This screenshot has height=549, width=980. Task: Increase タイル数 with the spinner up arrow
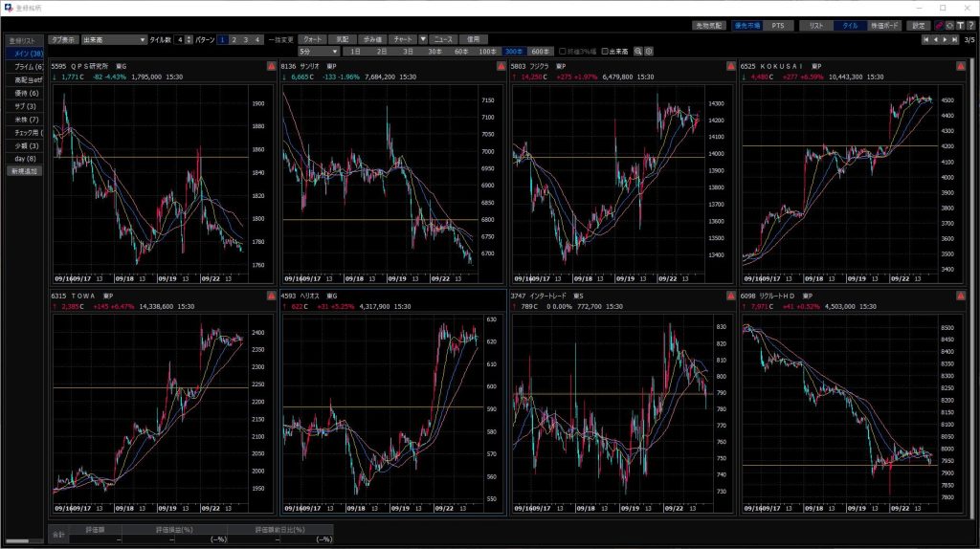[188, 37]
